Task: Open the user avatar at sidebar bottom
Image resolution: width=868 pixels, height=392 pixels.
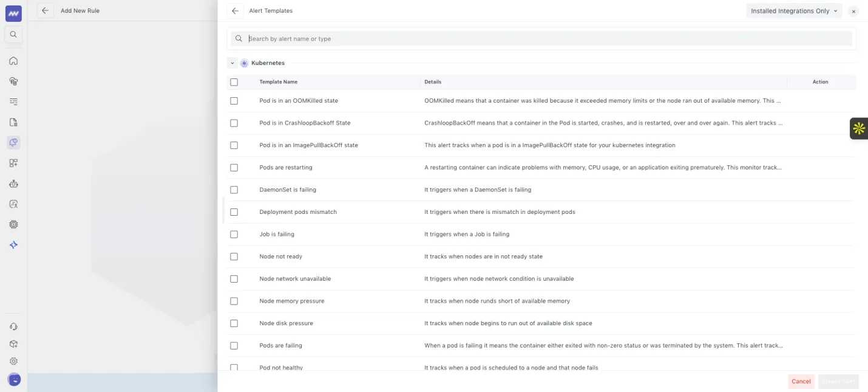Action: point(14,380)
